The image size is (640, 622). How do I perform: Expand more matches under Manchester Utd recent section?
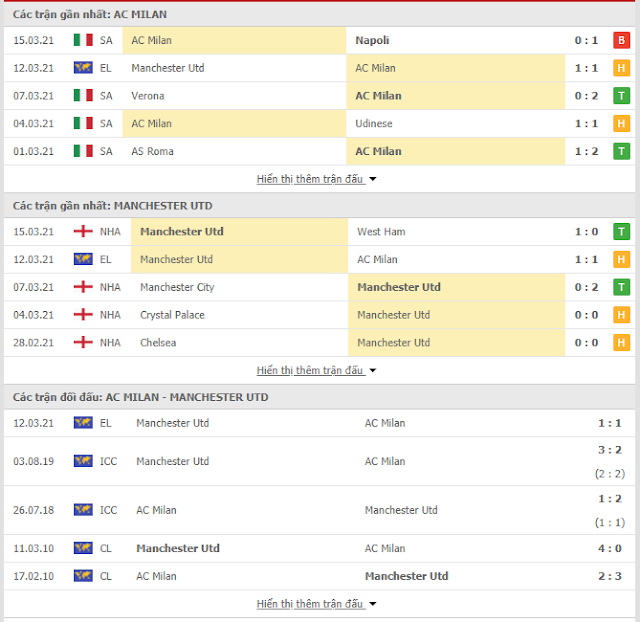pyautogui.click(x=316, y=371)
